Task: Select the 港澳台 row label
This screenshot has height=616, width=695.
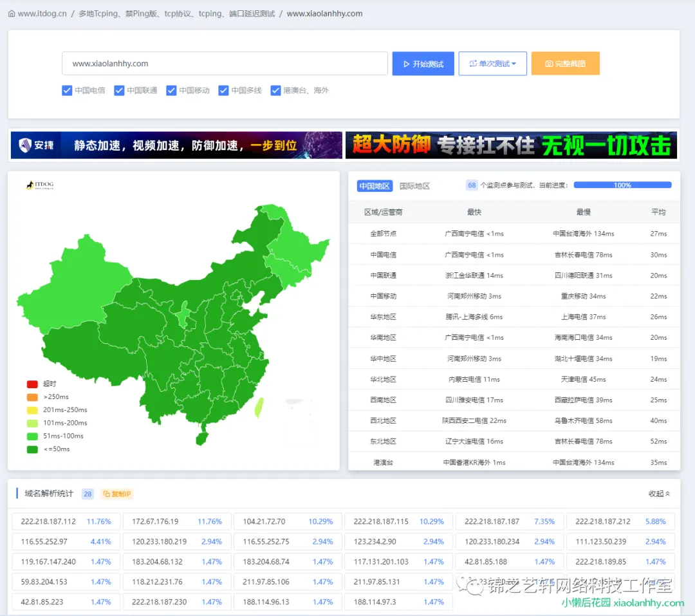Action: [384, 462]
